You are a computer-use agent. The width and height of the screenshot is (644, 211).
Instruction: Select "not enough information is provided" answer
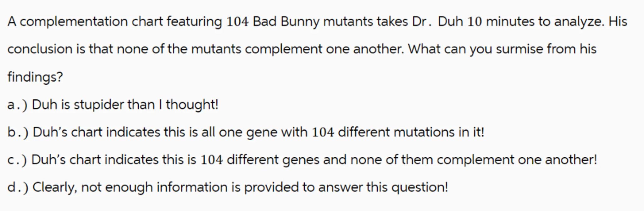point(240,187)
